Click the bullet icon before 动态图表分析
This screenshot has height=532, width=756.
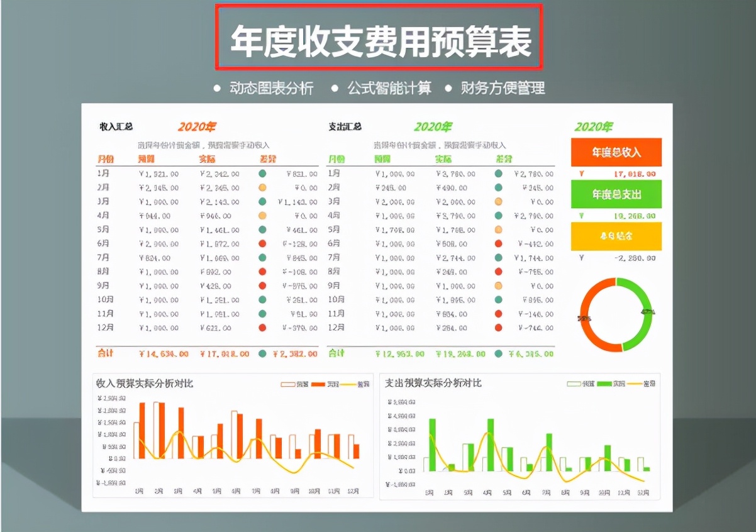217,88
